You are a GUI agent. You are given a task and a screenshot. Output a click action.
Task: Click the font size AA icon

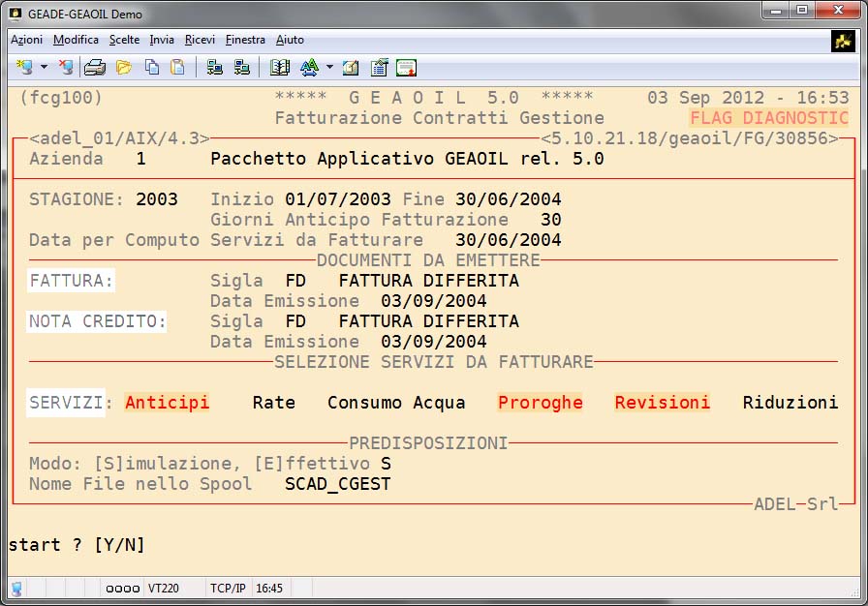(309, 67)
